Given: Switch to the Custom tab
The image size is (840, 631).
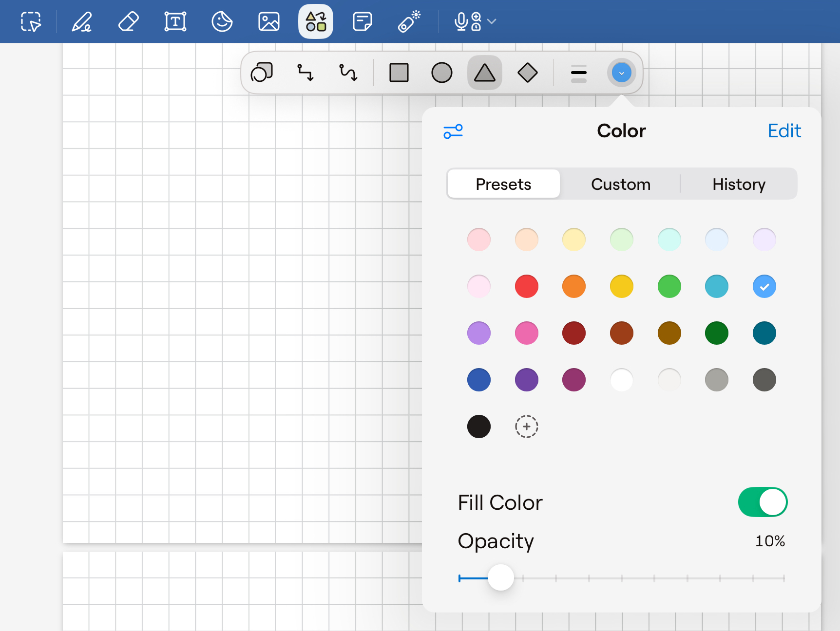Looking at the screenshot, I should [620, 184].
